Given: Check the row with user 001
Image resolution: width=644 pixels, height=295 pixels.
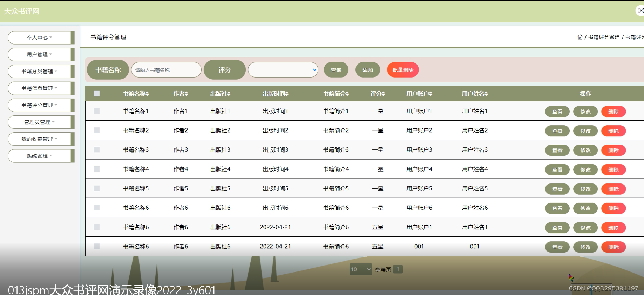Looking at the screenshot, I should pyautogui.click(x=97, y=246).
